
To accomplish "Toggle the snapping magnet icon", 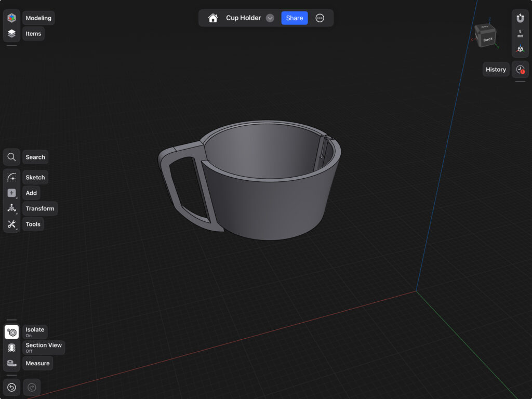I will click(x=520, y=18).
